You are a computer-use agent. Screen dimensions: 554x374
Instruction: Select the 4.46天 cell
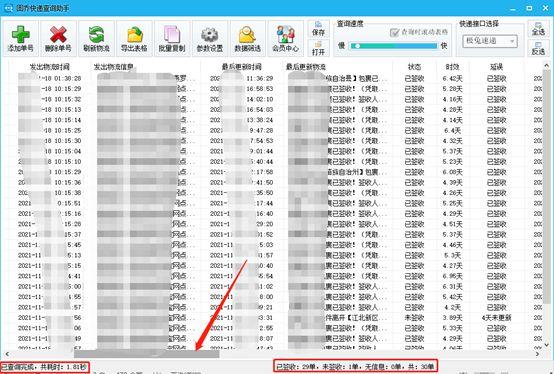[x=452, y=245]
